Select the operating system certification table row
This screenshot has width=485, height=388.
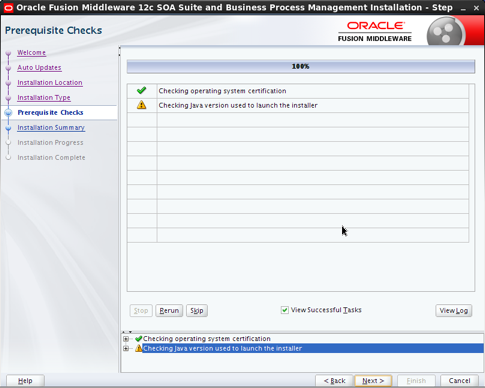point(298,91)
